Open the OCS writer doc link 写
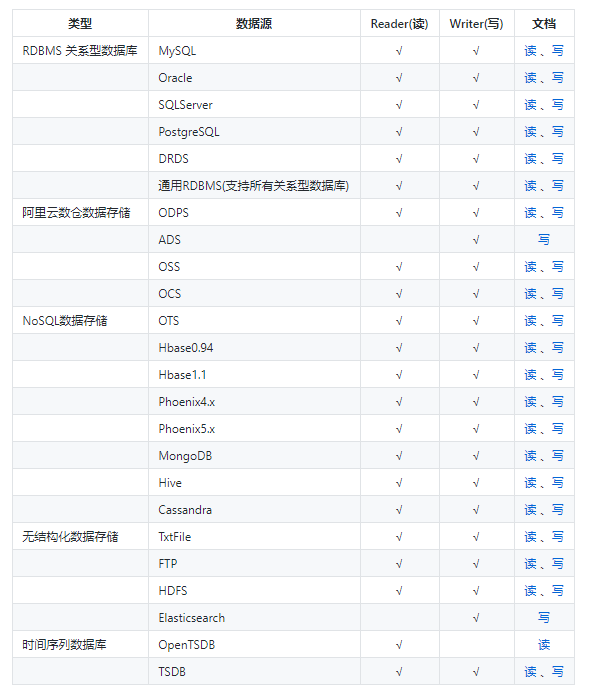 click(x=557, y=294)
